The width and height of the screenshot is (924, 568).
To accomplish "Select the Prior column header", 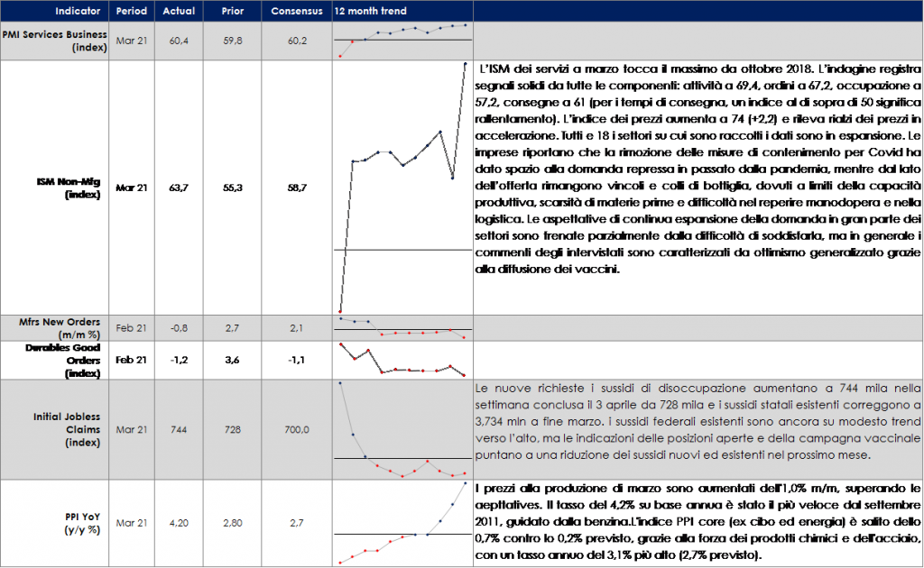I will point(234,11).
